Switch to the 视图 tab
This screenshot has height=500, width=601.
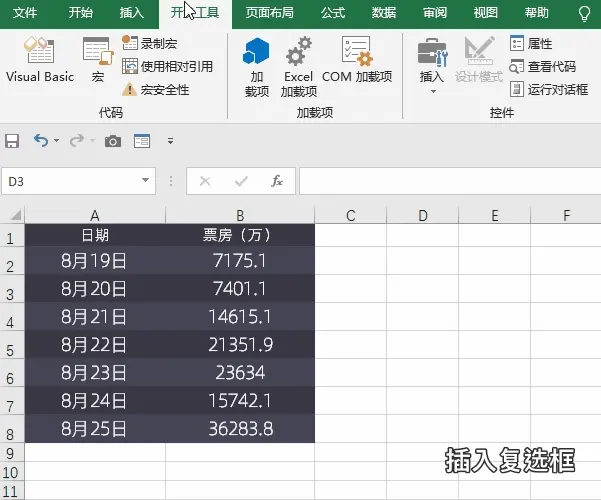(x=486, y=13)
